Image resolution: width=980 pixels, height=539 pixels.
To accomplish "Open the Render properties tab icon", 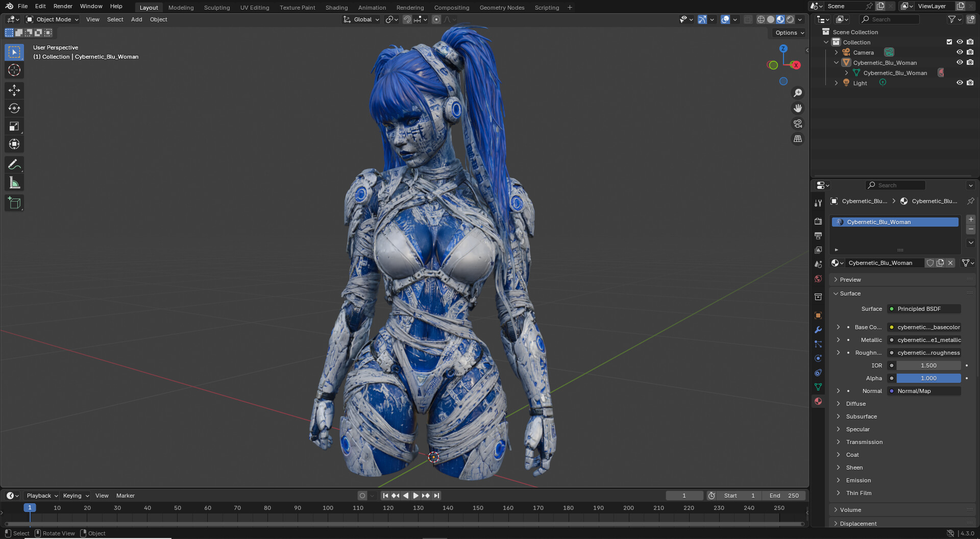I will pyautogui.click(x=818, y=222).
